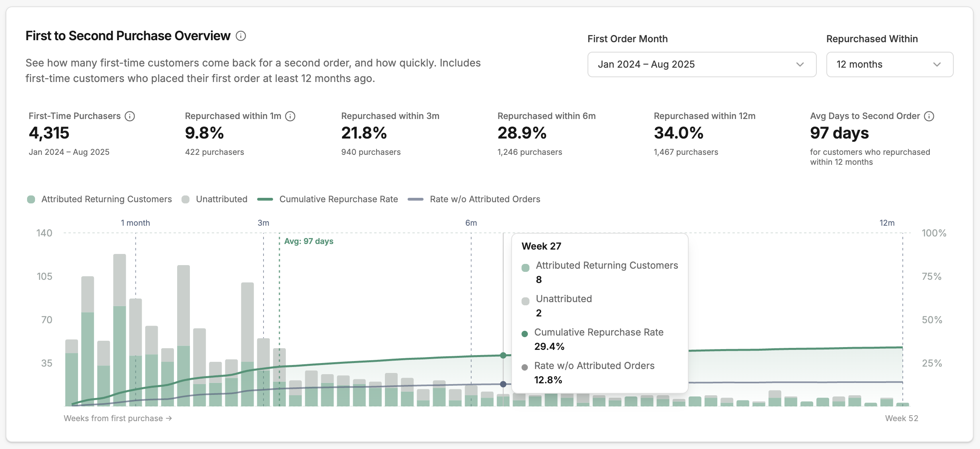
Task: Click info icon beside First to Second Purchase Overview
Action: 241,36
